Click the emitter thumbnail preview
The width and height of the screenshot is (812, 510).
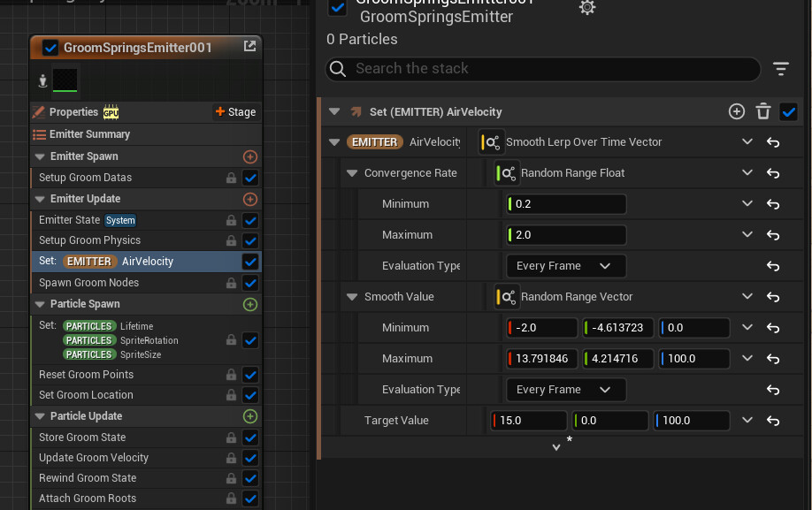click(65, 80)
